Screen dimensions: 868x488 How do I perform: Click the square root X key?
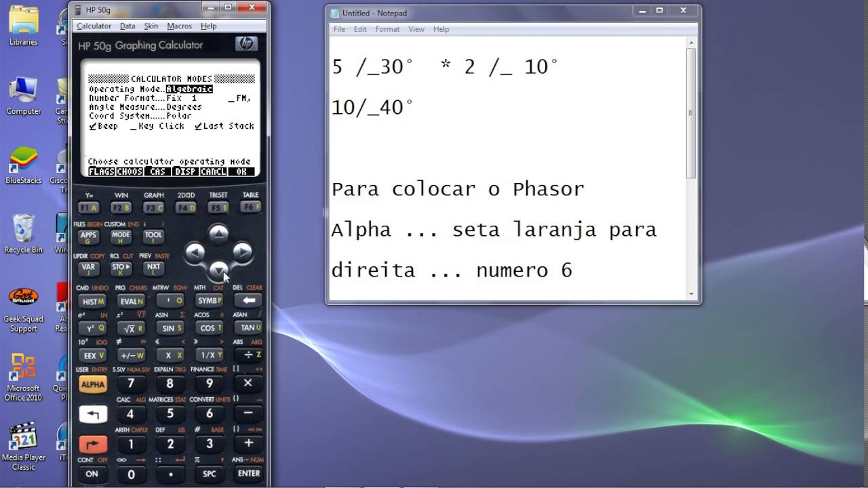point(131,328)
